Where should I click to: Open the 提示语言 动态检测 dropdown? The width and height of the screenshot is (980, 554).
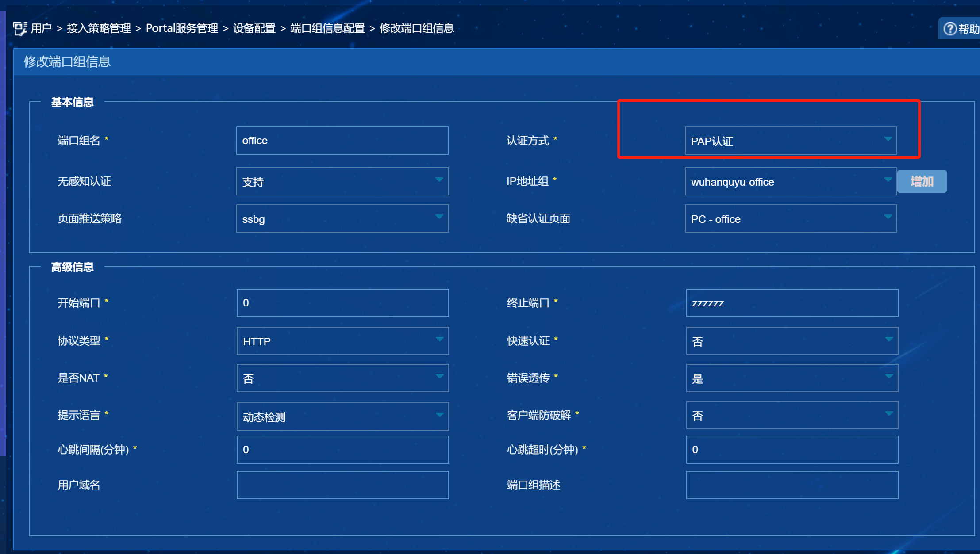(342, 416)
